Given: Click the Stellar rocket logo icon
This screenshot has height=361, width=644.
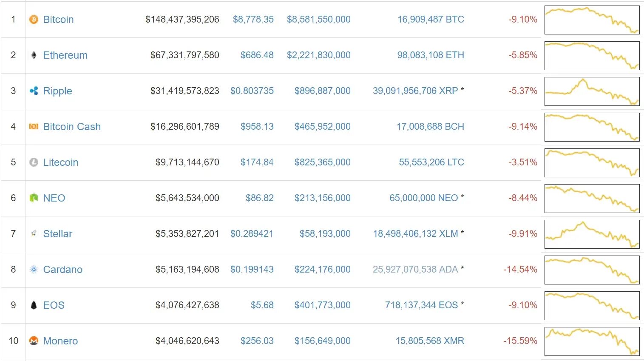Looking at the screenshot, I should coord(34,233).
